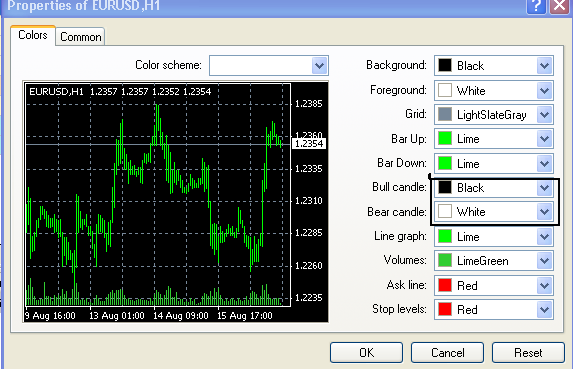Click the lime Line graph swatch
Screen dimensions: 573x369
coord(445,236)
